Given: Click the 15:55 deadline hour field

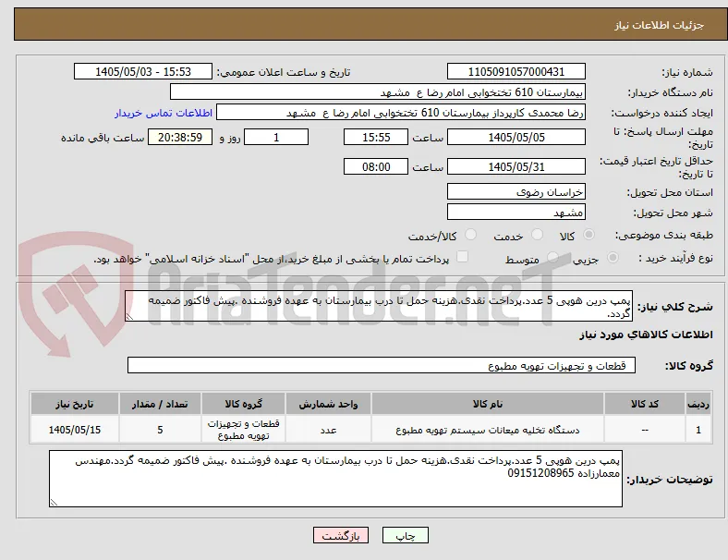Looking at the screenshot, I should point(376,137).
